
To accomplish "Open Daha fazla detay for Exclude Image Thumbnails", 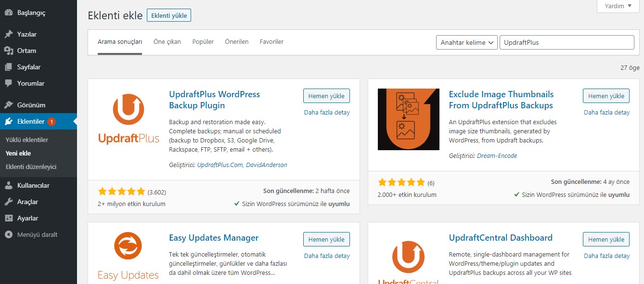I will pos(606,112).
